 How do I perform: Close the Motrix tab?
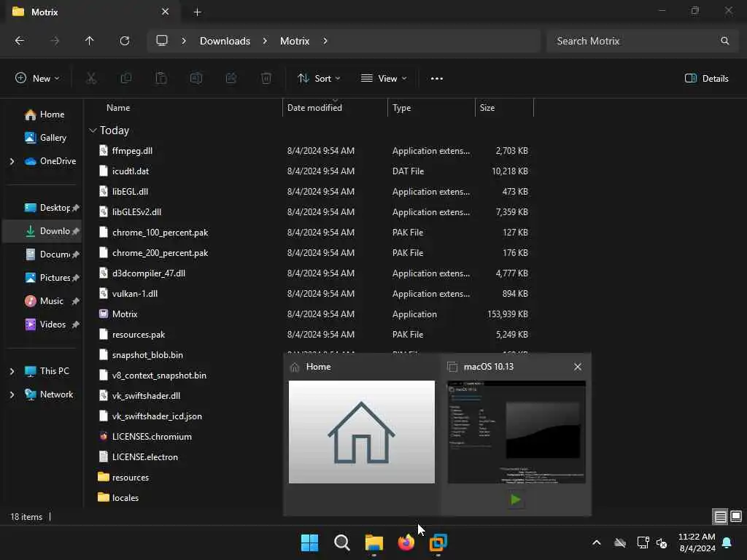click(166, 12)
